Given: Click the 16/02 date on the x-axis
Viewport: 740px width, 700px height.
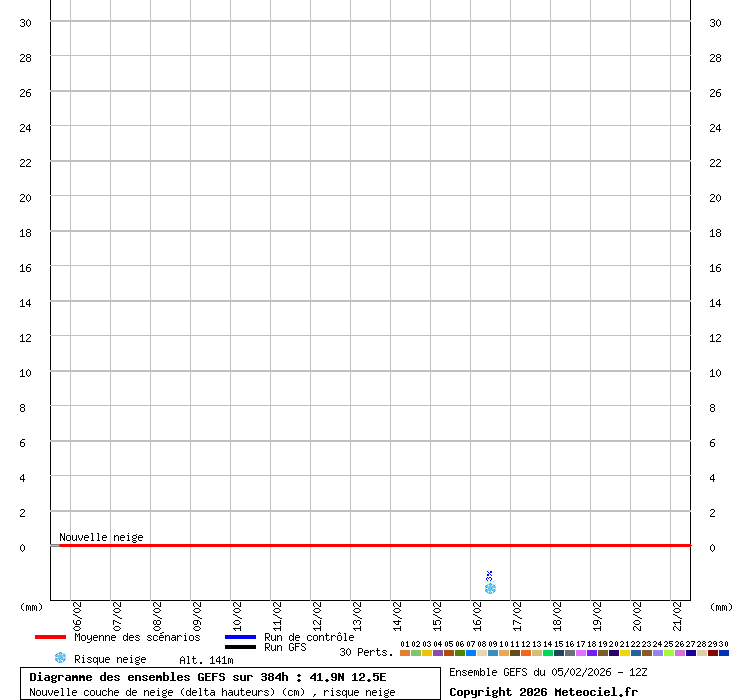Looking at the screenshot, I should click(x=478, y=612).
